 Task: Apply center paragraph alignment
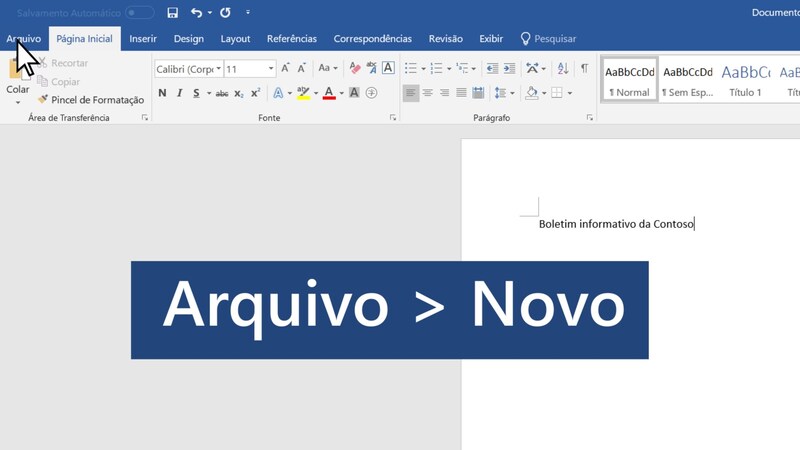point(428,93)
